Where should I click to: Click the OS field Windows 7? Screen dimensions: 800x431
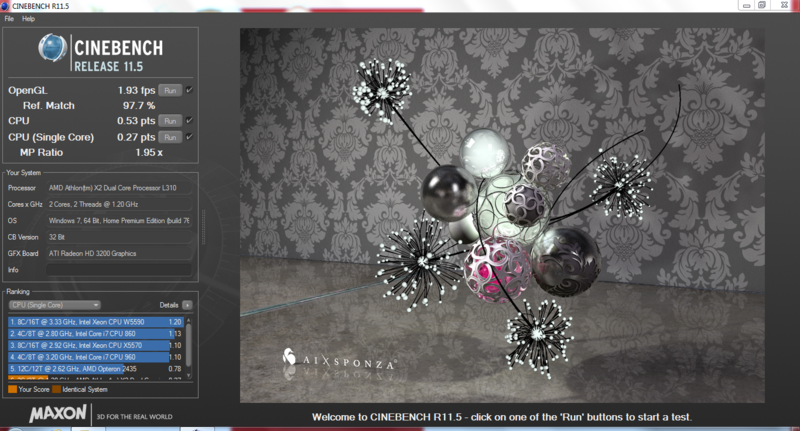(119, 221)
